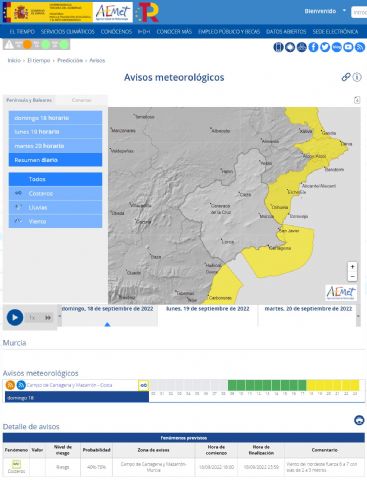
Task: Open the El Tiempo menu
Action: pos(22,32)
